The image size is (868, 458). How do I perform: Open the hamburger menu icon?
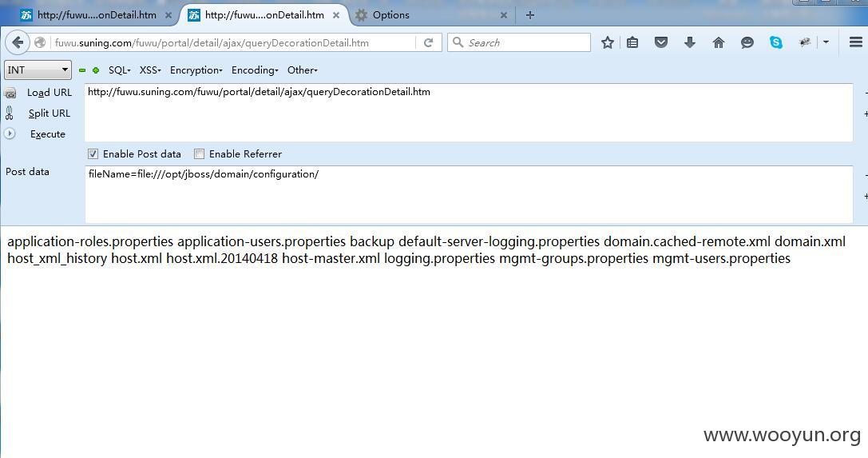(x=855, y=42)
